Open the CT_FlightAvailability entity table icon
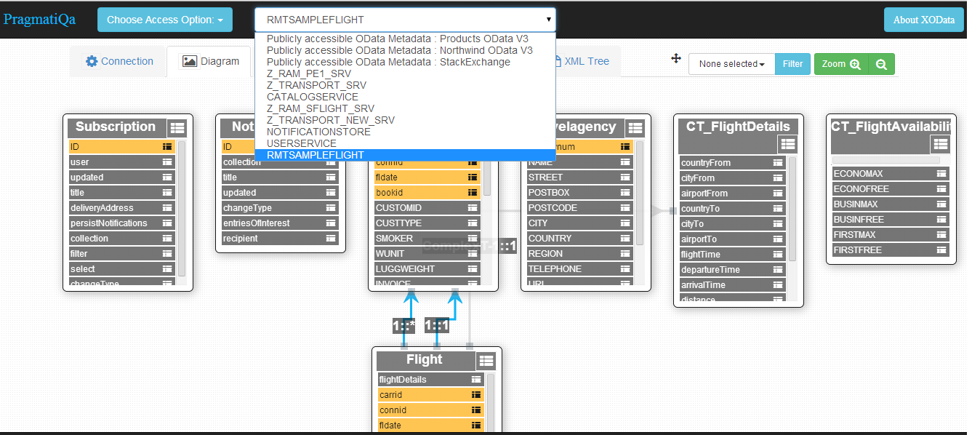This screenshot has width=980, height=435. coord(941,144)
